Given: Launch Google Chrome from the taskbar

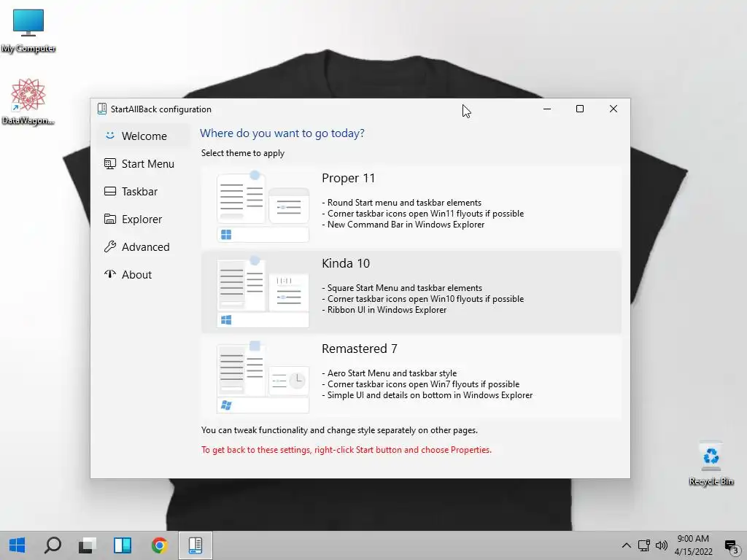Looking at the screenshot, I should pos(159,545).
